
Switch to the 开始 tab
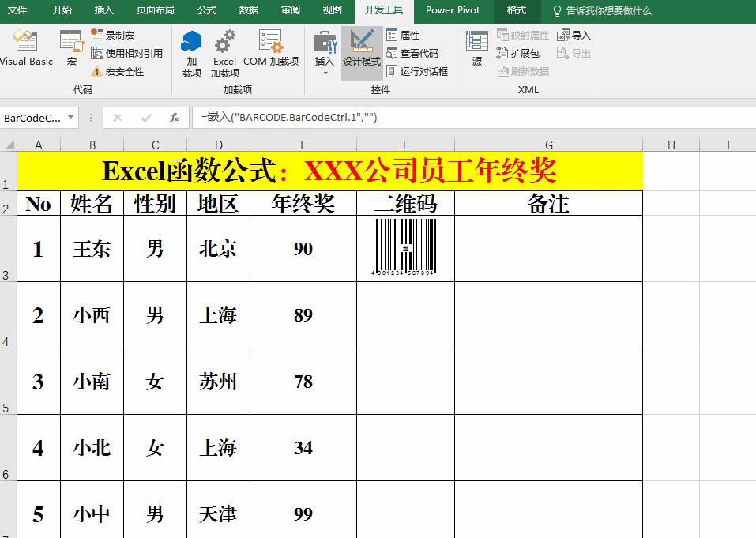tap(62, 10)
